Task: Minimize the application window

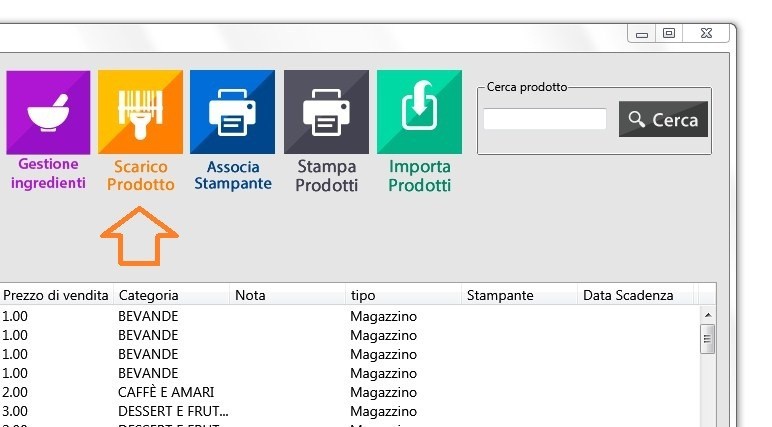Action: 641,34
